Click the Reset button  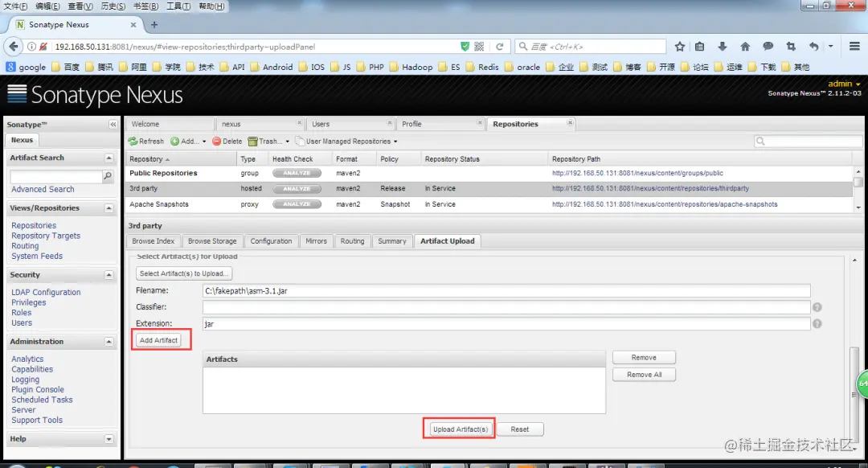pyautogui.click(x=519, y=429)
